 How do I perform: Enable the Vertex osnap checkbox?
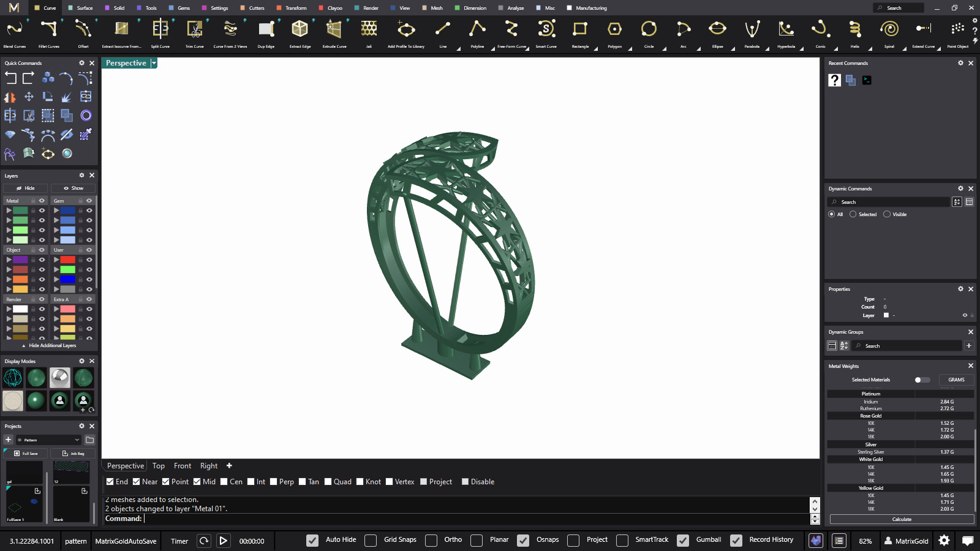pyautogui.click(x=389, y=482)
